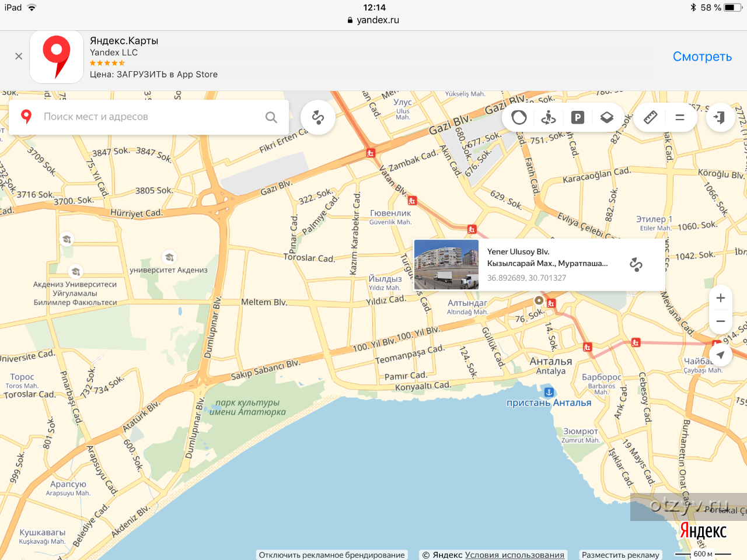Tap the 'Анталья' city label
The height and width of the screenshot is (560, 747).
click(551, 361)
